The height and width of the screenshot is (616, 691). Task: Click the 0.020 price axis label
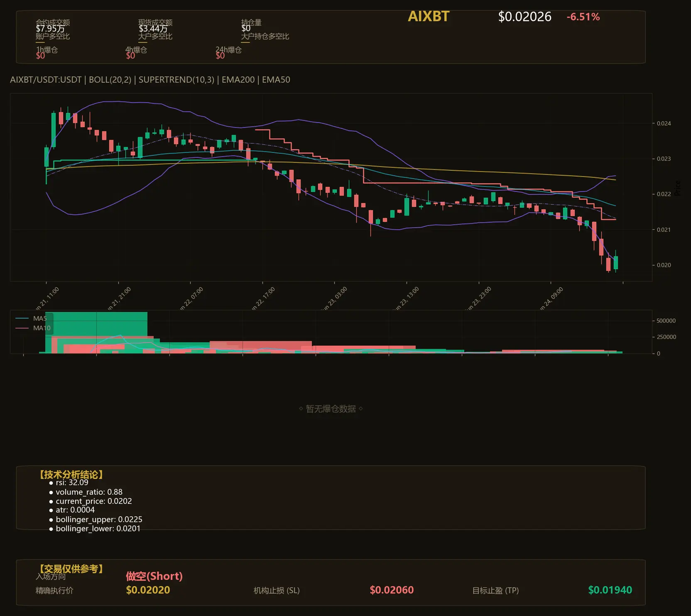pyautogui.click(x=664, y=265)
